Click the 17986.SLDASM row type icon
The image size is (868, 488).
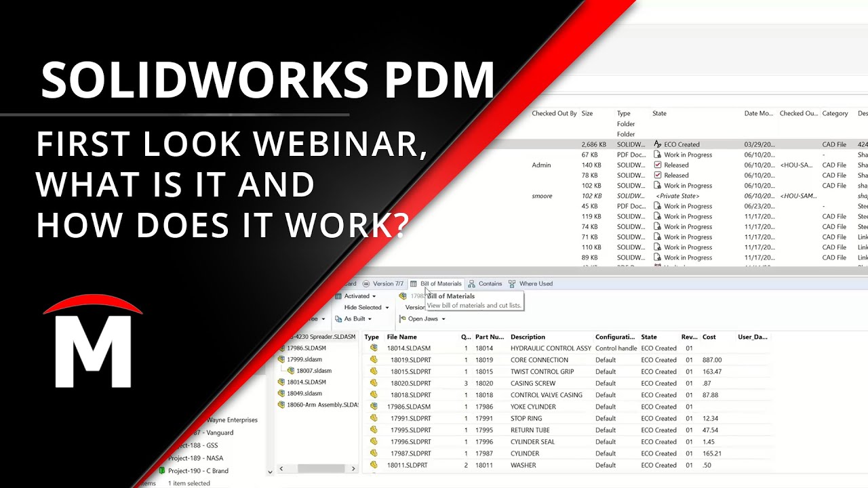[374, 407]
